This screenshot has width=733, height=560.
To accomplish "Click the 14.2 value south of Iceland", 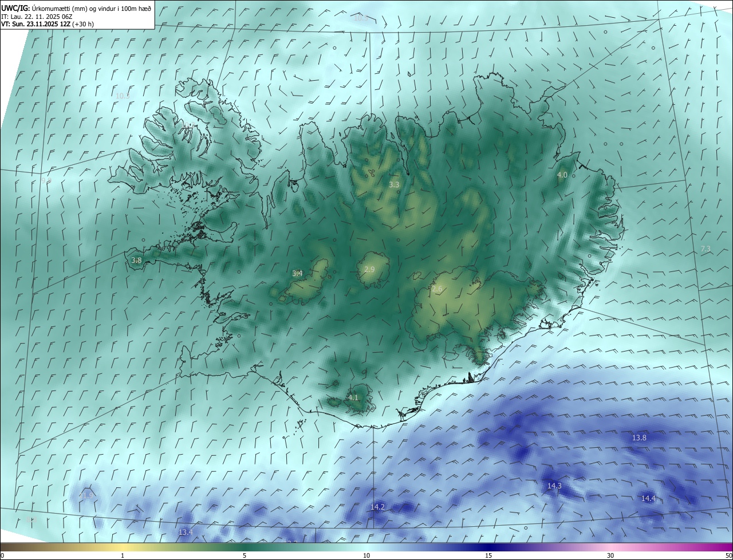I will click(x=377, y=507).
